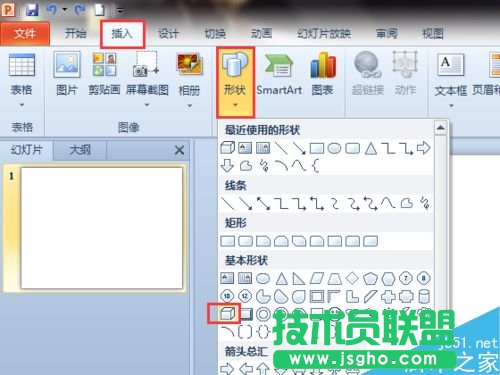Insert a table with the 表格 icon
Screen dimensions: 500x375
point(22,65)
